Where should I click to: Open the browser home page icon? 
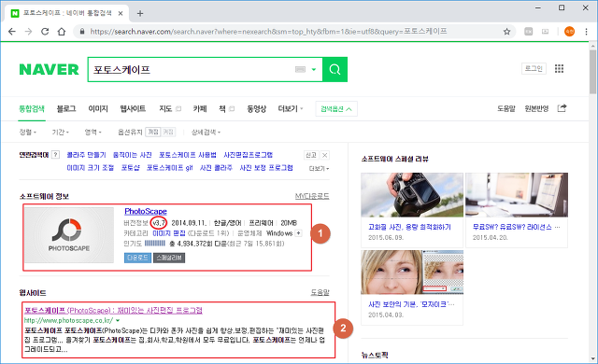point(62,32)
